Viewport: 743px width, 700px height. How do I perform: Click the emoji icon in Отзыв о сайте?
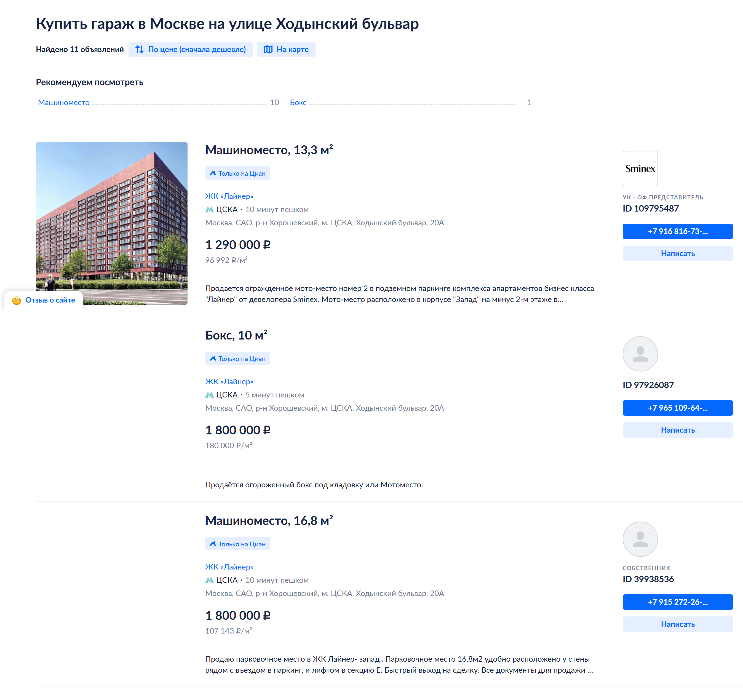(x=17, y=300)
